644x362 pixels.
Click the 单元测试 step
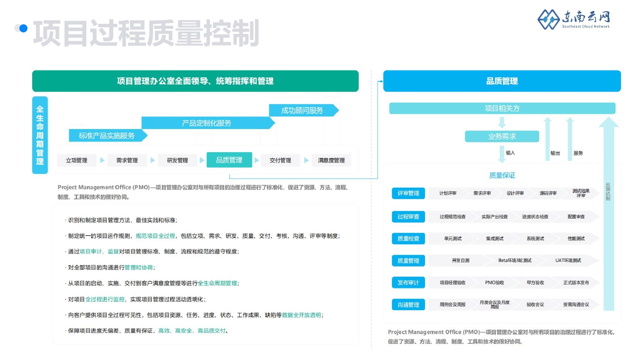tap(453, 238)
